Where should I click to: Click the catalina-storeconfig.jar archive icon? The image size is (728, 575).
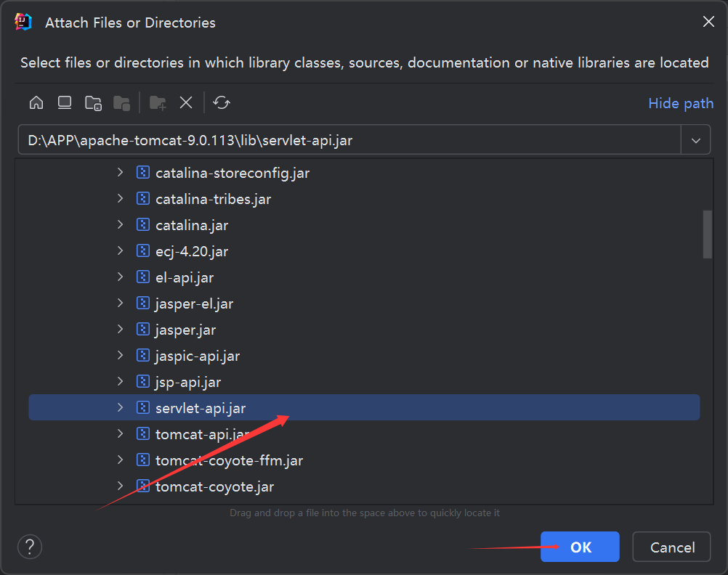click(143, 173)
